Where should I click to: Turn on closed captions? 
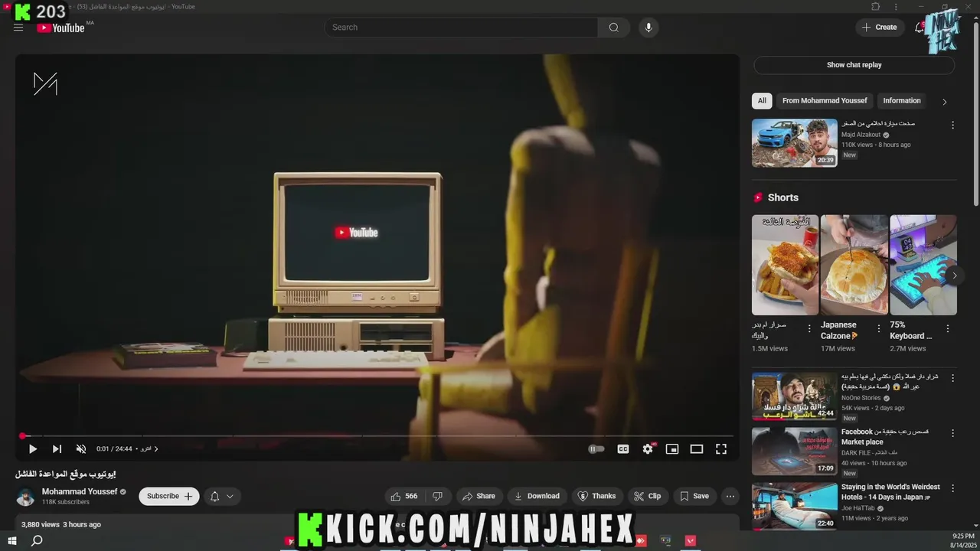click(623, 449)
